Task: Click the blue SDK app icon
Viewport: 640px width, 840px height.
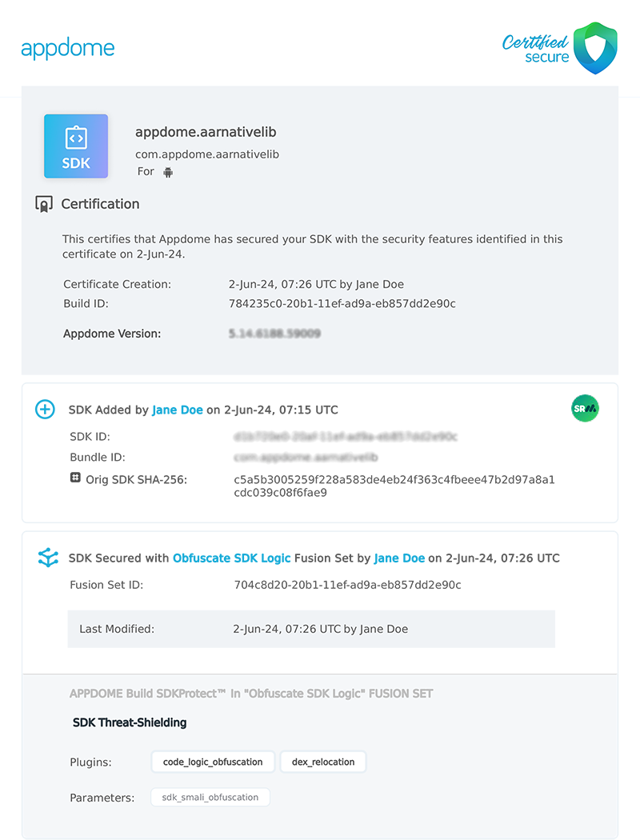Action: click(x=76, y=146)
